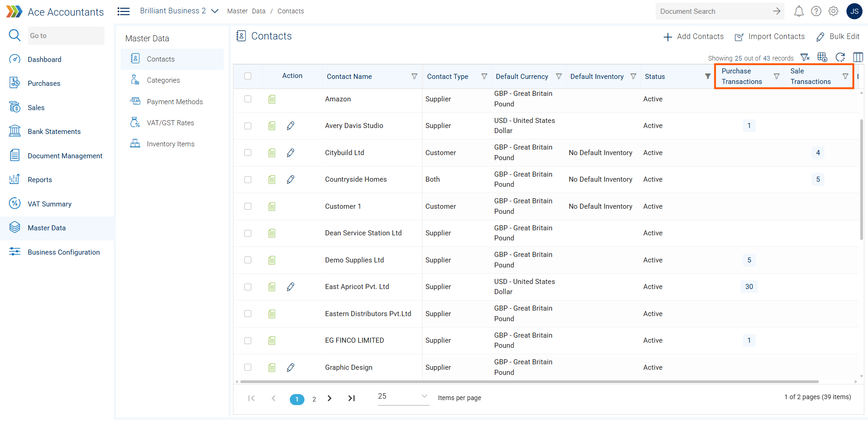Open Bank Statements in the sidebar
Screen dimensions: 868x423
click(54, 132)
